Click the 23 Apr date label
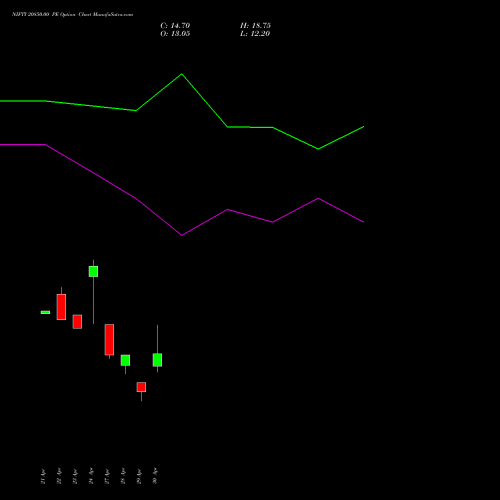Viewport: 500px width, 500px height. [x=75, y=476]
